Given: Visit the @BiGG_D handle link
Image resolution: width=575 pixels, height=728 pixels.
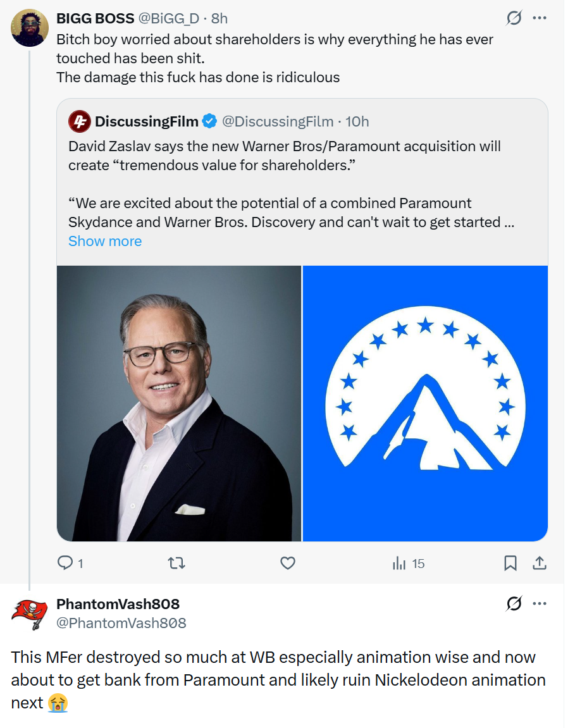Looking at the screenshot, I should [169, 18].
